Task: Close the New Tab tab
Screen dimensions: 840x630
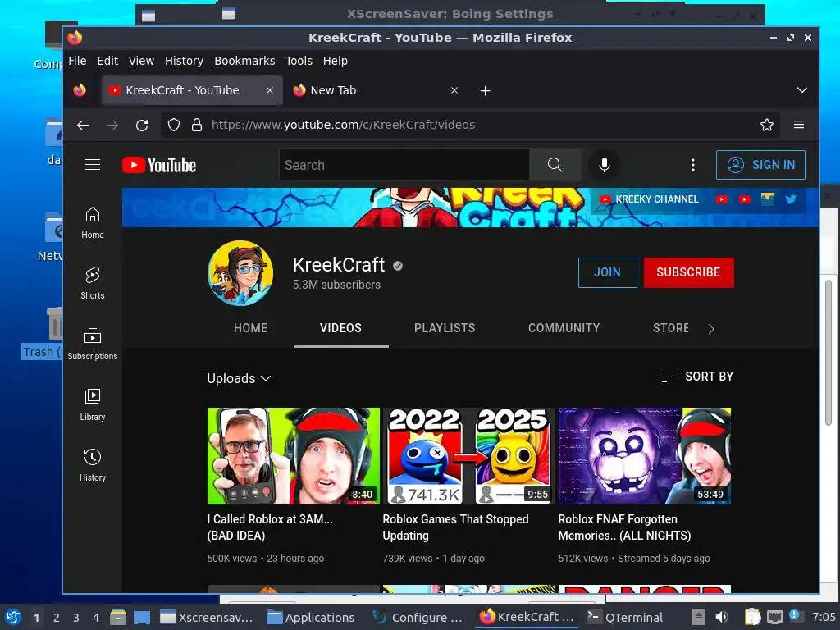Action: (454, 90)
